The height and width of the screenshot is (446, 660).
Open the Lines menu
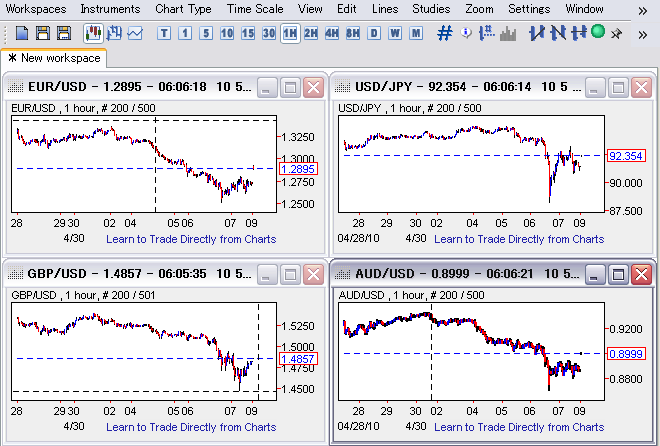click(385, 9)
